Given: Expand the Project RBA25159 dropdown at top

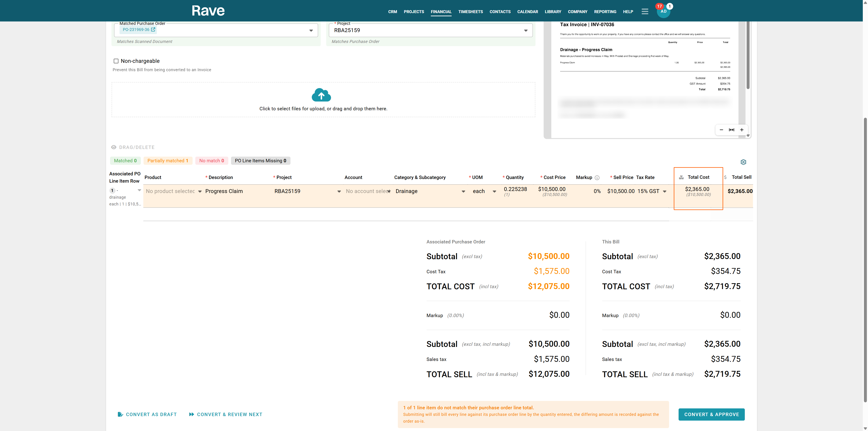Looking at the screenshot, I should pos(526,31).
